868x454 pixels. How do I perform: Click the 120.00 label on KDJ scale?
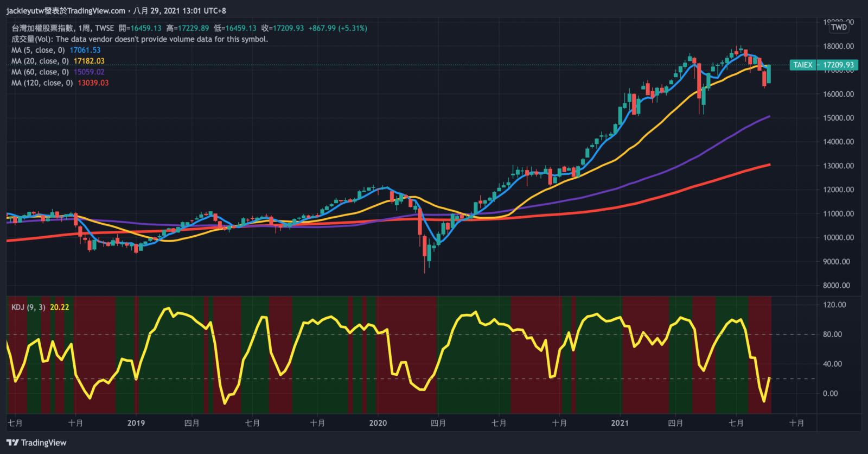[834, 305]
